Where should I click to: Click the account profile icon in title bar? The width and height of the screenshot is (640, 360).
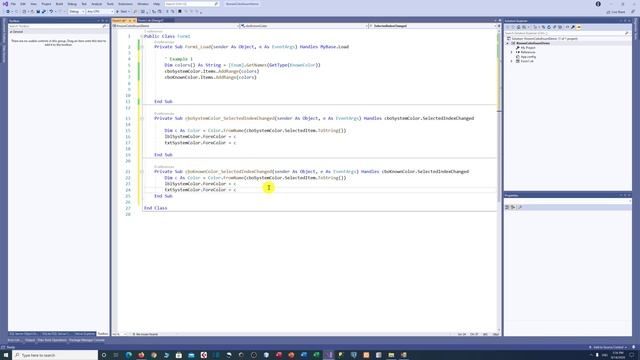(598, 4)
